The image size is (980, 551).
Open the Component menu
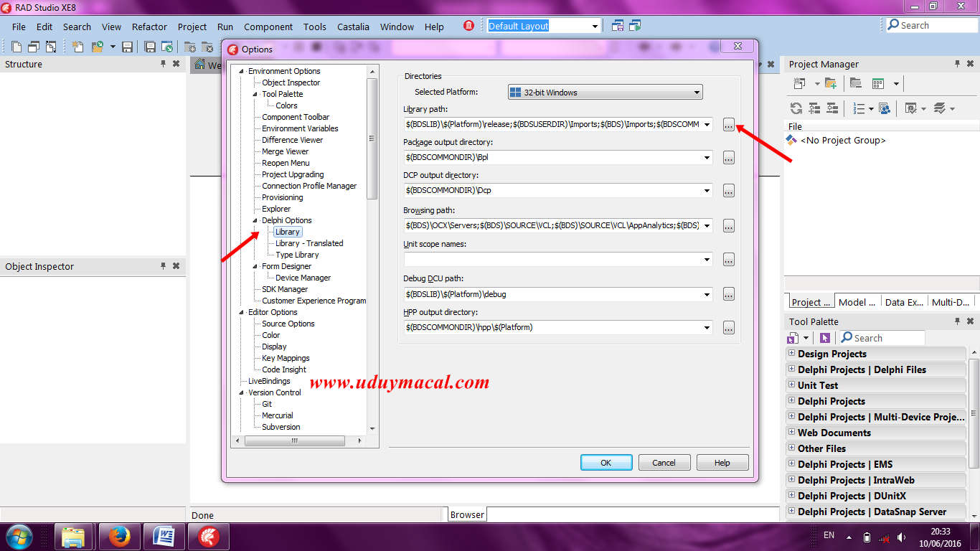(268, 27)
